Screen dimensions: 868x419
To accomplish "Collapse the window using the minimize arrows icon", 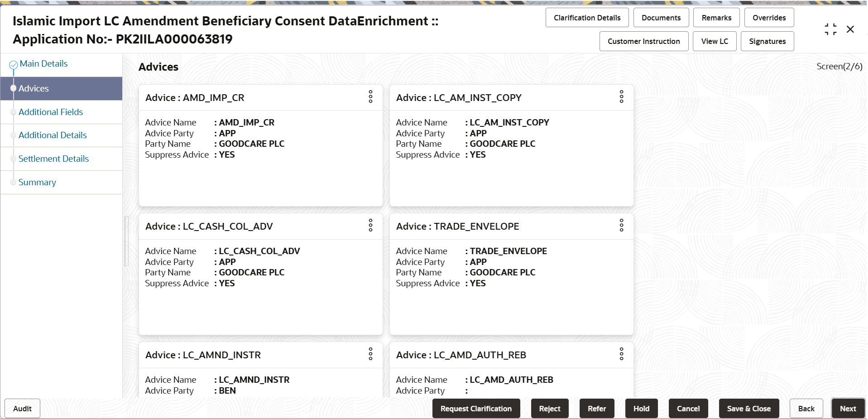I will click(x=830, y=29).
